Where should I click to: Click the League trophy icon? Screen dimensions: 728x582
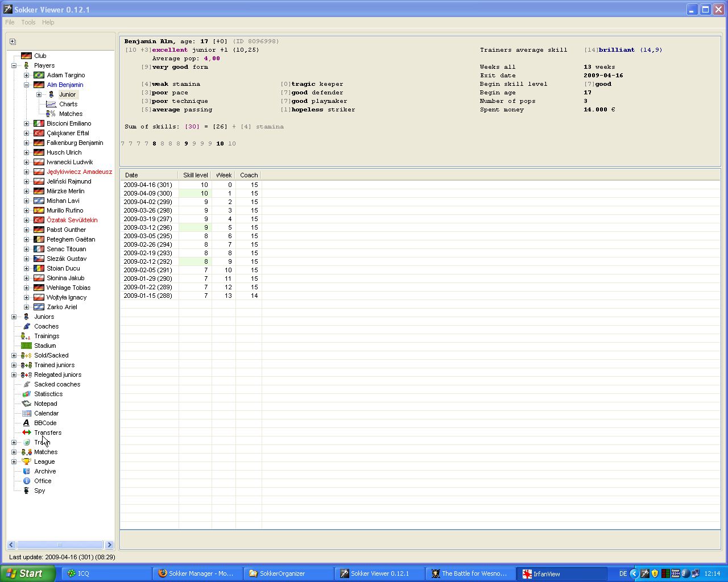[x=26, y=462]
